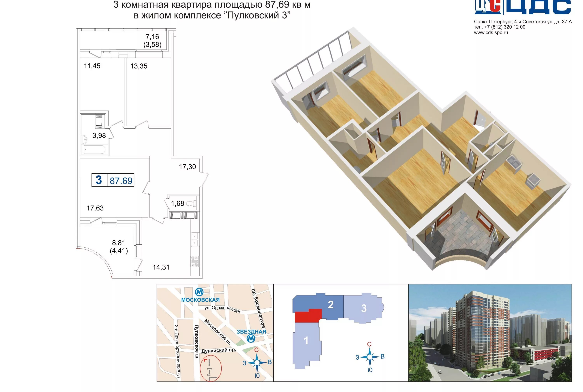Image resolution: width=583 pixels, height=392 pixels.
Task: Click the bathroom area label 3,98
Action: click(x=99, y=136)
